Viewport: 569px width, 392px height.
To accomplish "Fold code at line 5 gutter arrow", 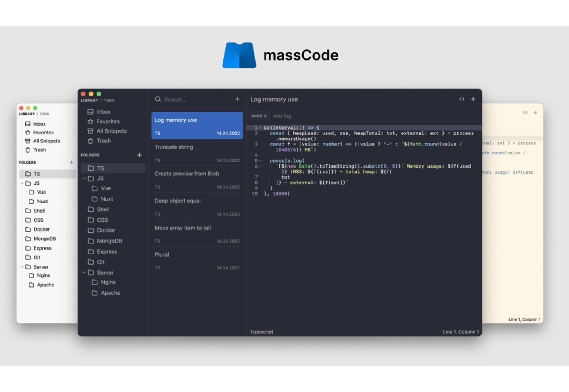I will pos(260,161).
